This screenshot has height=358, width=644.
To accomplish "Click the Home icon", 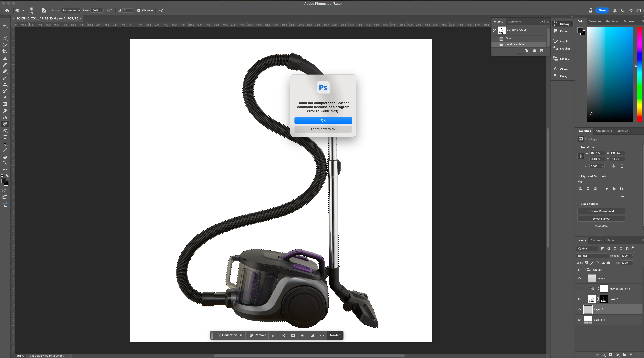I will click(x=7, y=10).
